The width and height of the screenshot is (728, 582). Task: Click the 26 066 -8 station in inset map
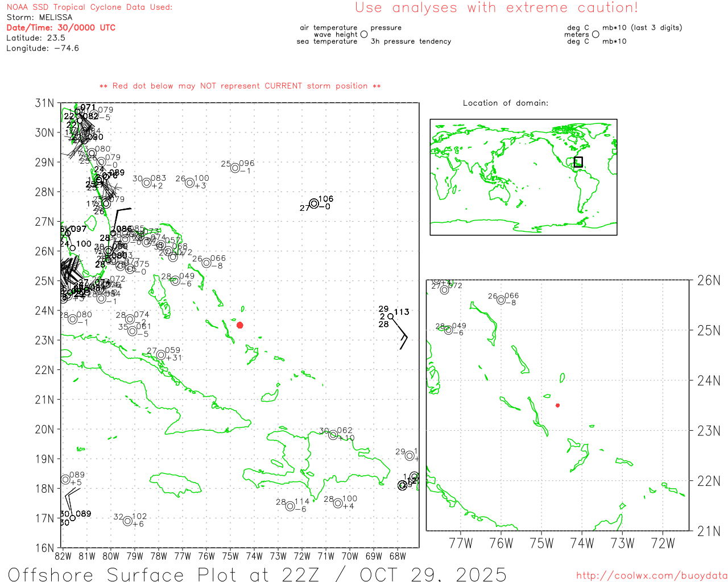[501, 300]
